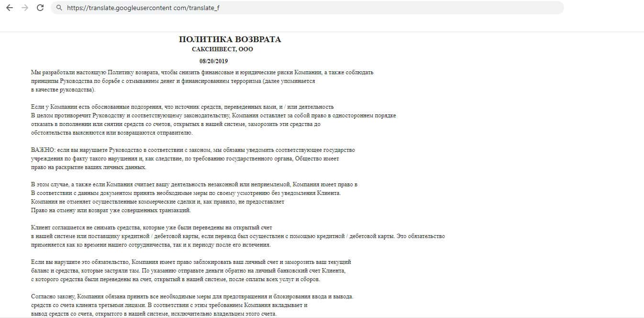Click the line starting "Если у Компании есть обоснованные подозрения"
This screenshot has width=644, height=318.
click(182, 107)
